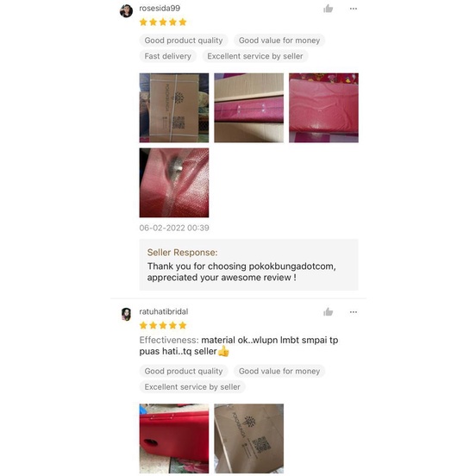Select ratuhatibridal's Good product quality tag
The width and height of the screenshot is (476, 476).
184,371
